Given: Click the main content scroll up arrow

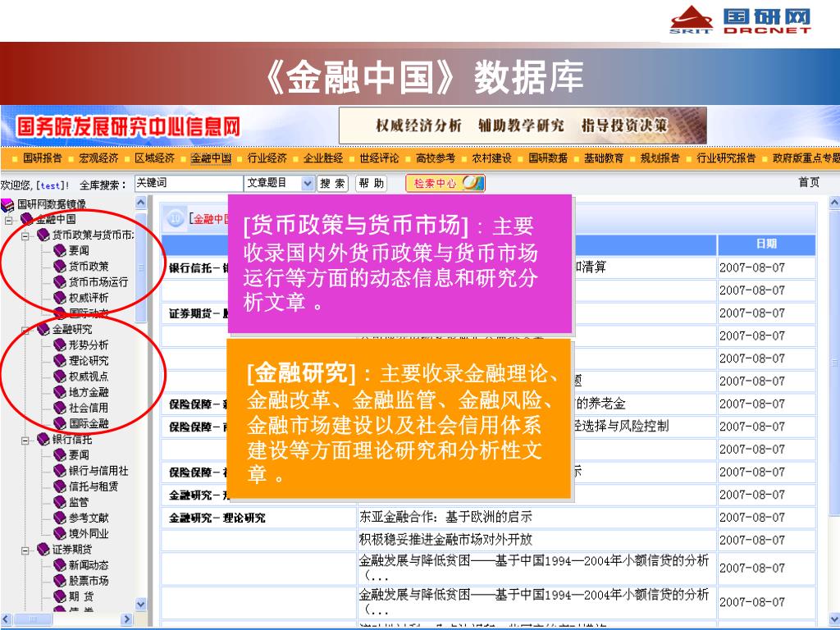Looking at the screenshot, I should tap(834, 203).
